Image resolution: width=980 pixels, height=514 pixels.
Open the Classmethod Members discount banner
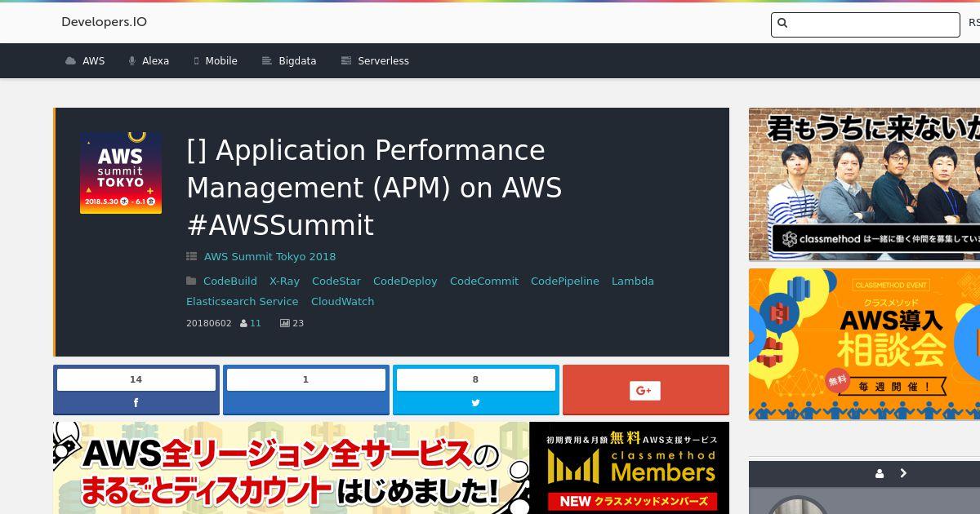tap(391, 467)
